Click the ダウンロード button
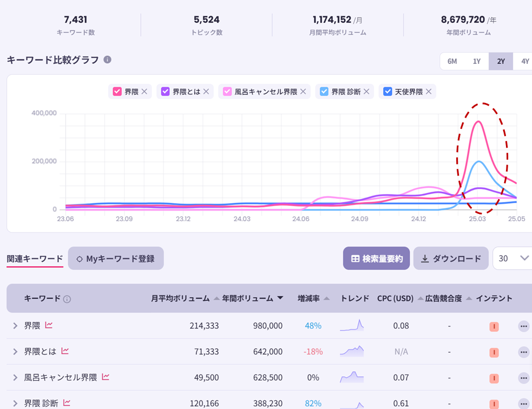This screenshot has width=532, height=409. pyautogui.click(x=451, y=259)
